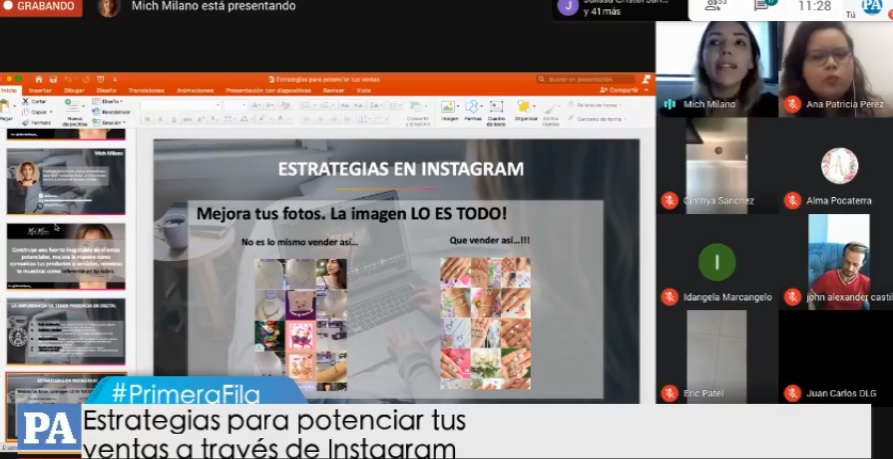Toggle bold formatting
The image size is (893, 459).
click(x=148, y=119)
